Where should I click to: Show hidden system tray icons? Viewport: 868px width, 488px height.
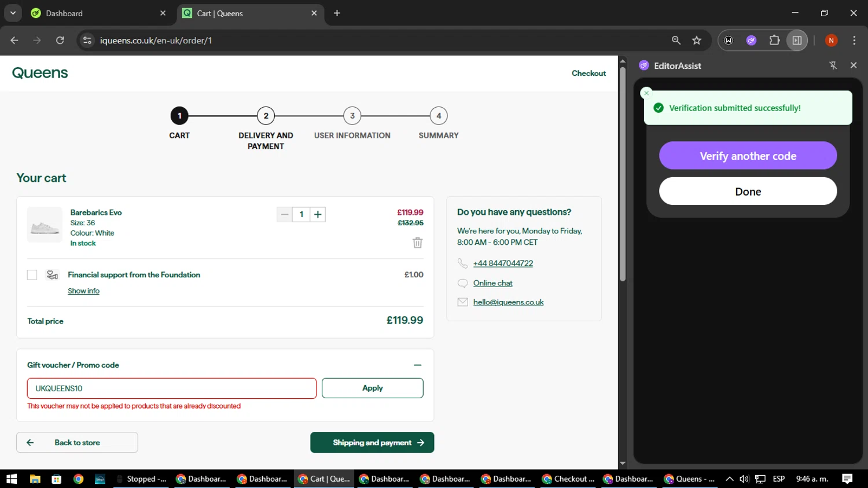pos(730,479)
